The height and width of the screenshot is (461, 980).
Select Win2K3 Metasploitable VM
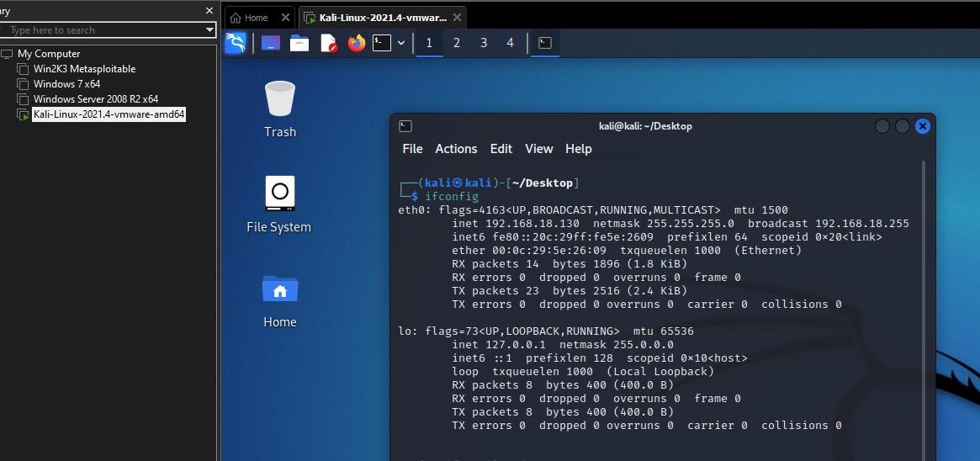click(84, 69)
